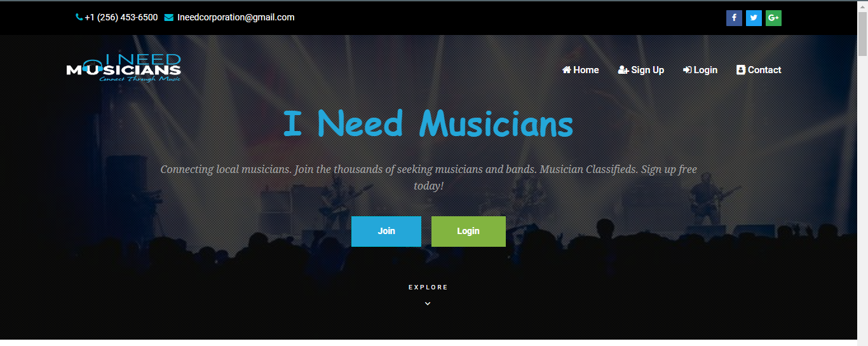Click the page vertical scrollbar thumb

pyautogui.click(x=862, y=34)
